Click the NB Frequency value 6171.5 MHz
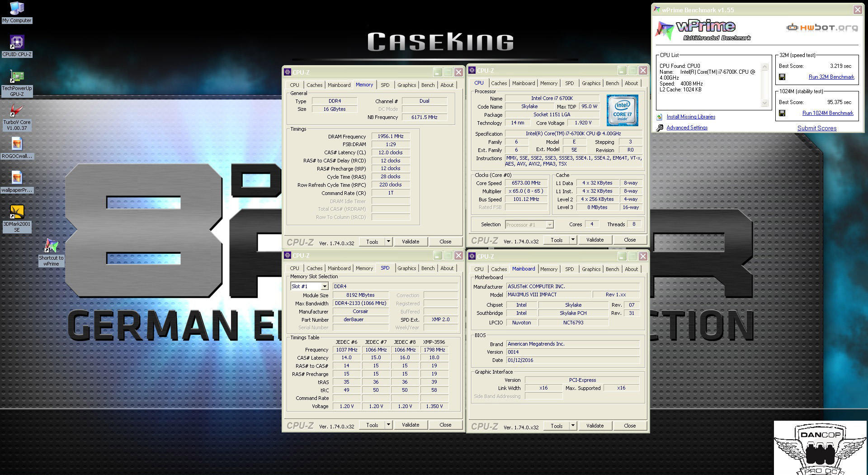 424,117
